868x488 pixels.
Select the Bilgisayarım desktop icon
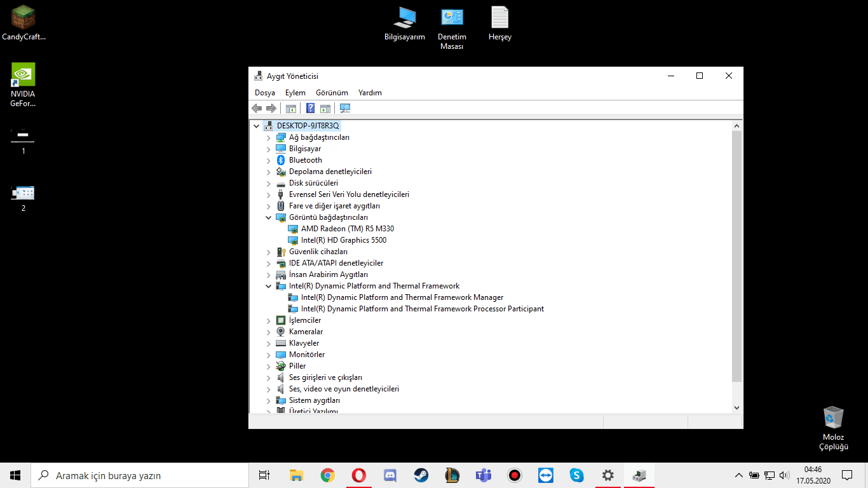405,24
